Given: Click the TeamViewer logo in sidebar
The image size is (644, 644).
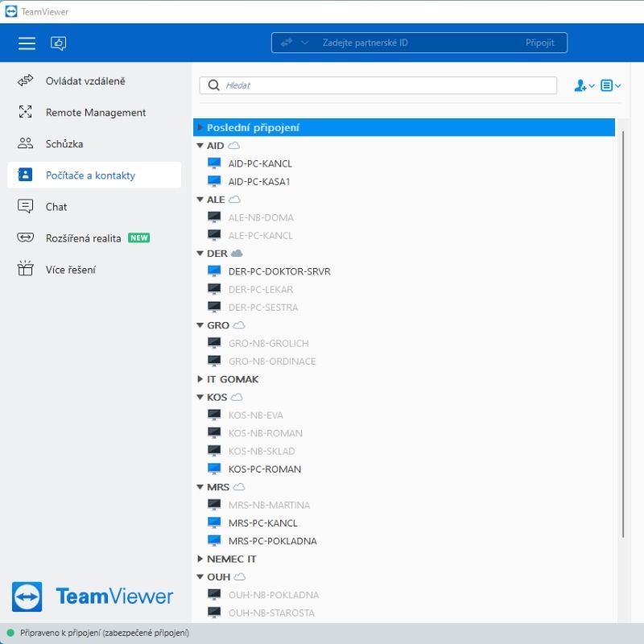Looking at the screenshot, I should pos(93,597).
